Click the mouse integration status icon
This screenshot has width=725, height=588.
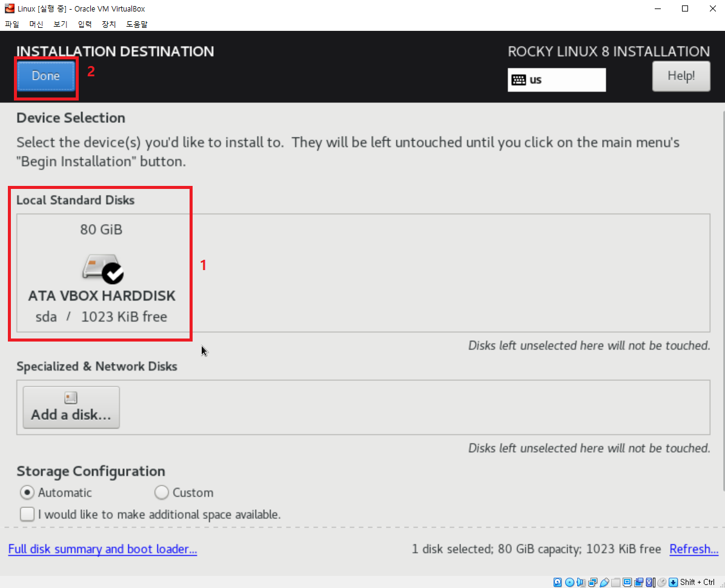662,582
